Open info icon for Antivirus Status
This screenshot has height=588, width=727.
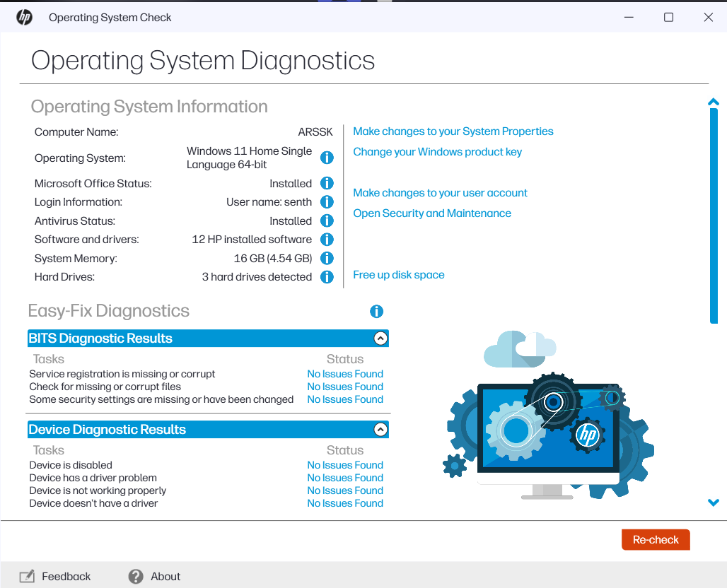click(x=327, y=220)
